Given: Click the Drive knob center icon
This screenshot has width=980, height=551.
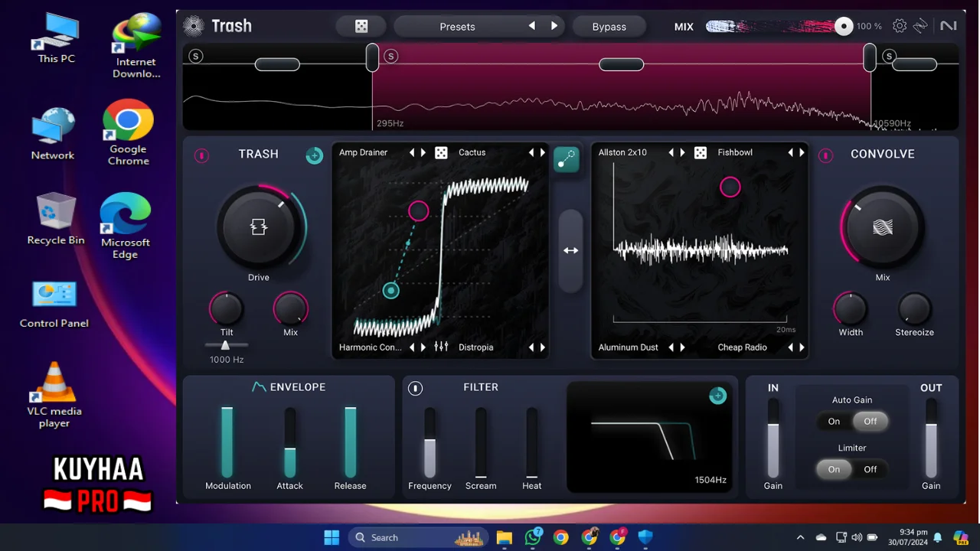Looking at the screenshot, I should 259,227.
